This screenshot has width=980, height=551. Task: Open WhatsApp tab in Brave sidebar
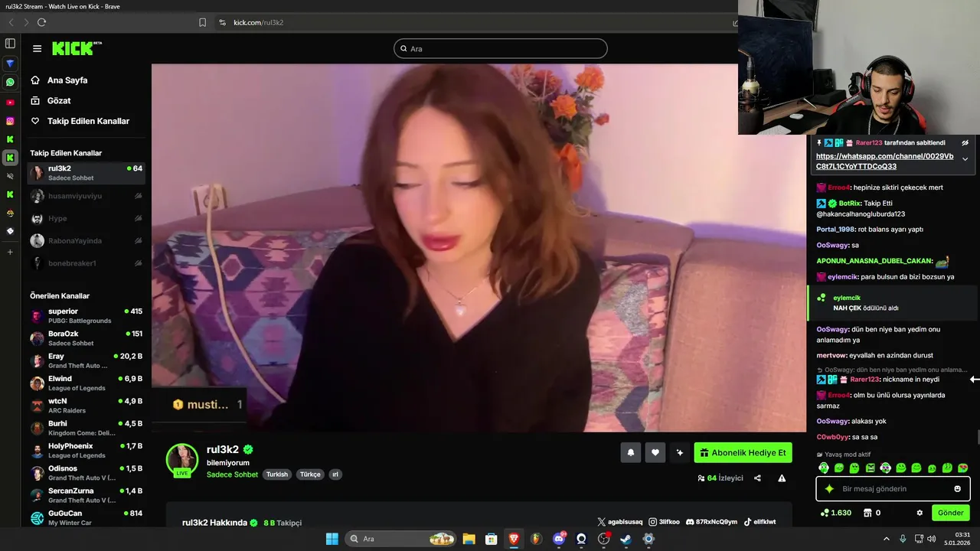click(x=10, y=82)
